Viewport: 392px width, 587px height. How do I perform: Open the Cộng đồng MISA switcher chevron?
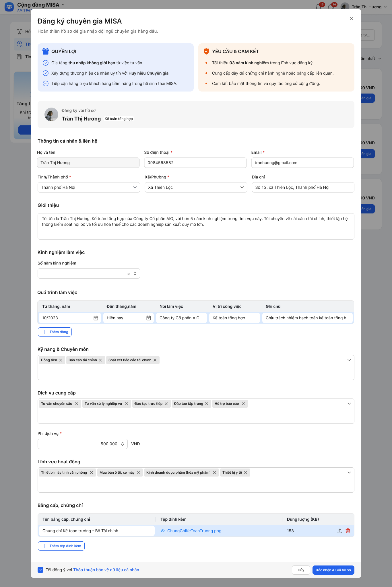(63, 5)
